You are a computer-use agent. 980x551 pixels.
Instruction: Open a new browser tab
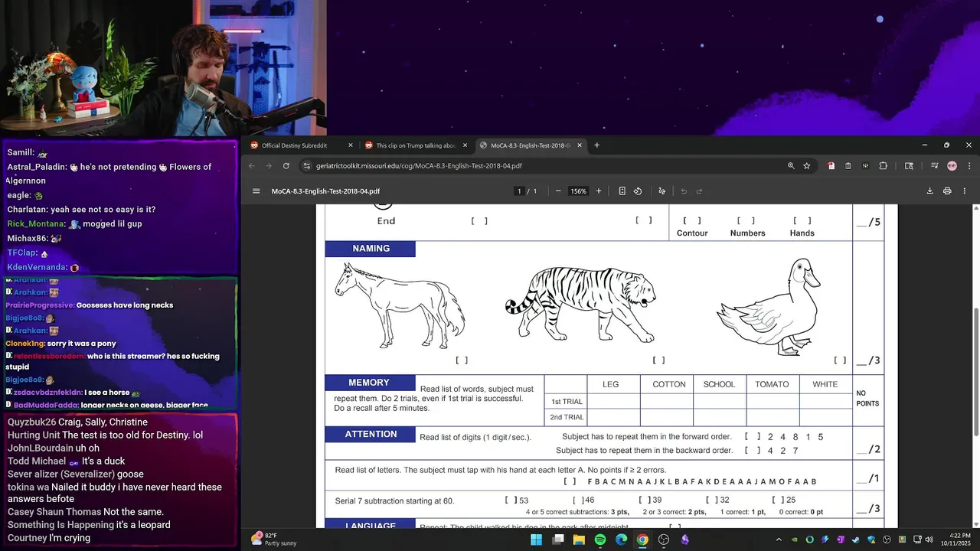click(x=596, y=145)
